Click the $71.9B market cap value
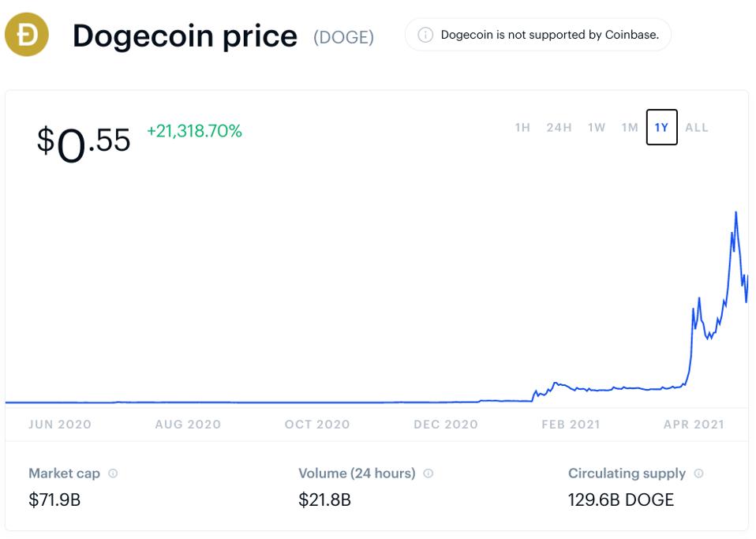 (54, 500)
